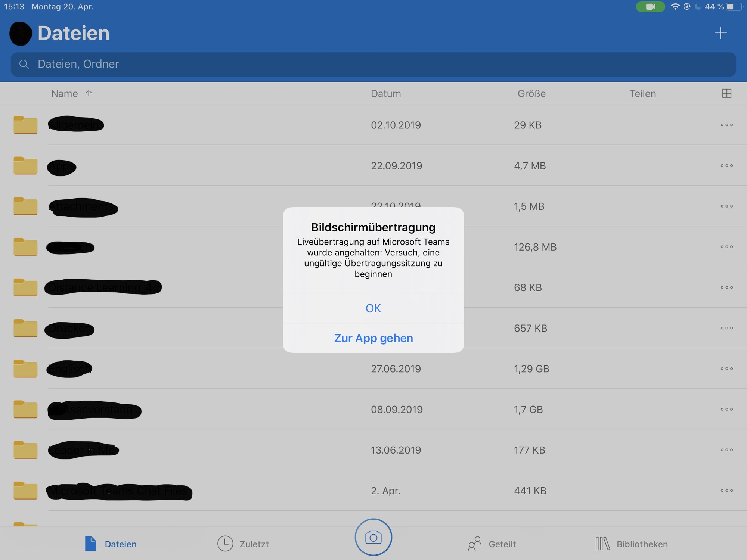Open more options for the 126,8 MB folder
The image size is (747, 560).
726,247
